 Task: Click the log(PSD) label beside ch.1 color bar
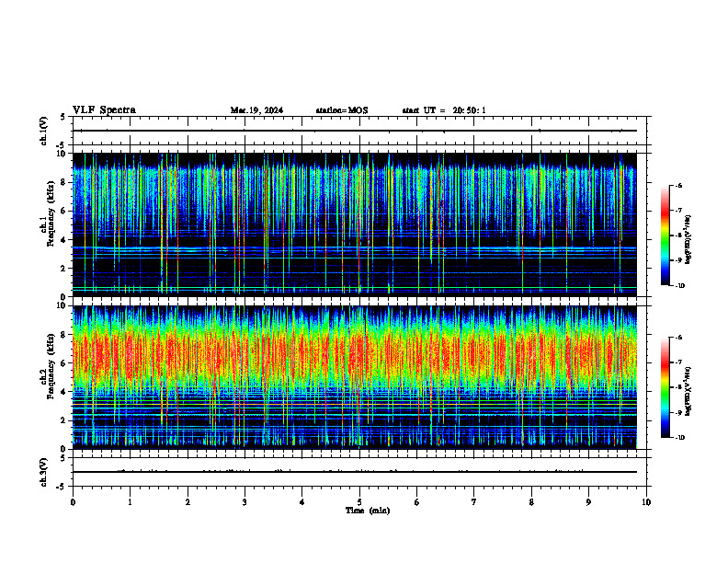pyautogui.click(x=688, y=240)
